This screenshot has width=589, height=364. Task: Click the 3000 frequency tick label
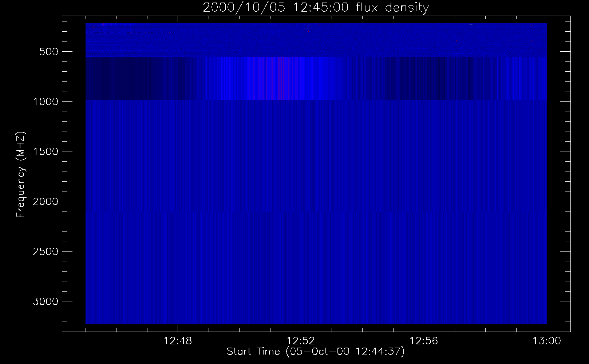point(46,301)
